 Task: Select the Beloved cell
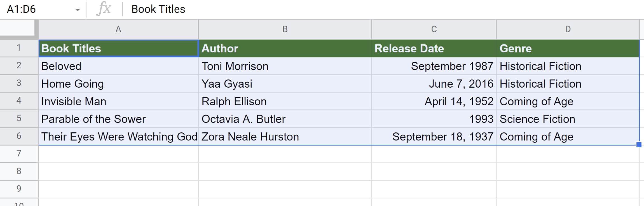coord(118,66)
